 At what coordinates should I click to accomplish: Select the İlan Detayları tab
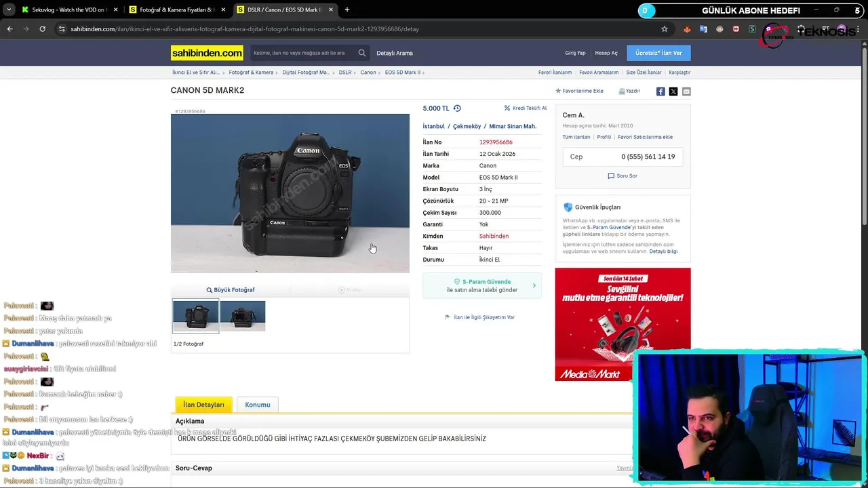pos(203,405)
